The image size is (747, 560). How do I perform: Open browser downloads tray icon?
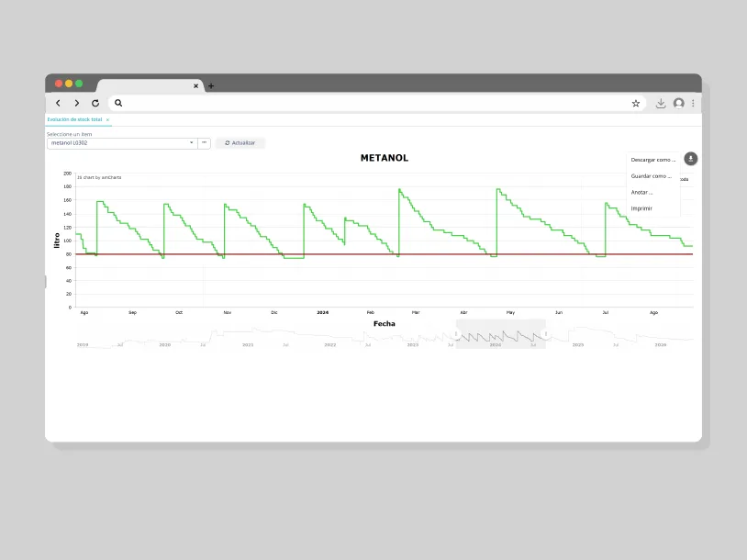(661, 104)
